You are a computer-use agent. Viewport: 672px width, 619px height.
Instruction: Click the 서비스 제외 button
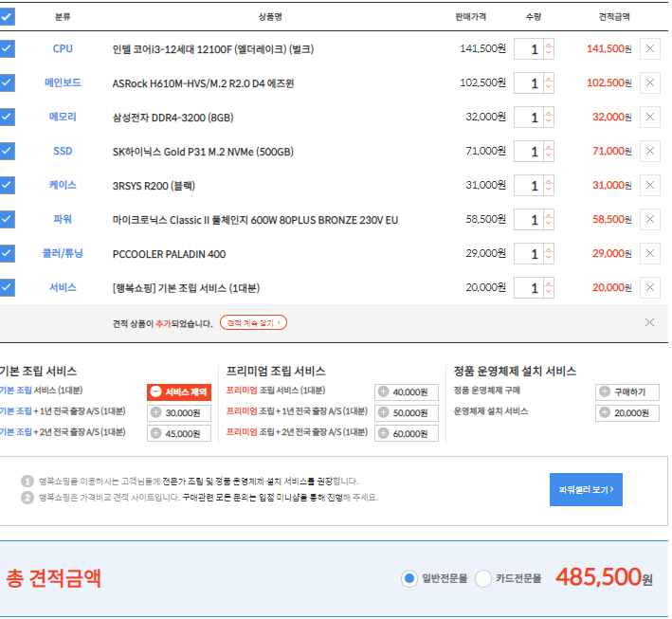point(179,391)
